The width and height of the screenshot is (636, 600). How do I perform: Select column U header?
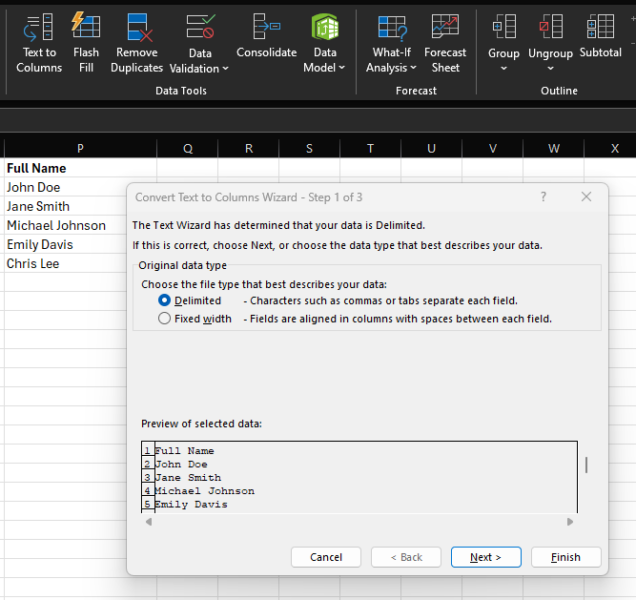[432, 148]
